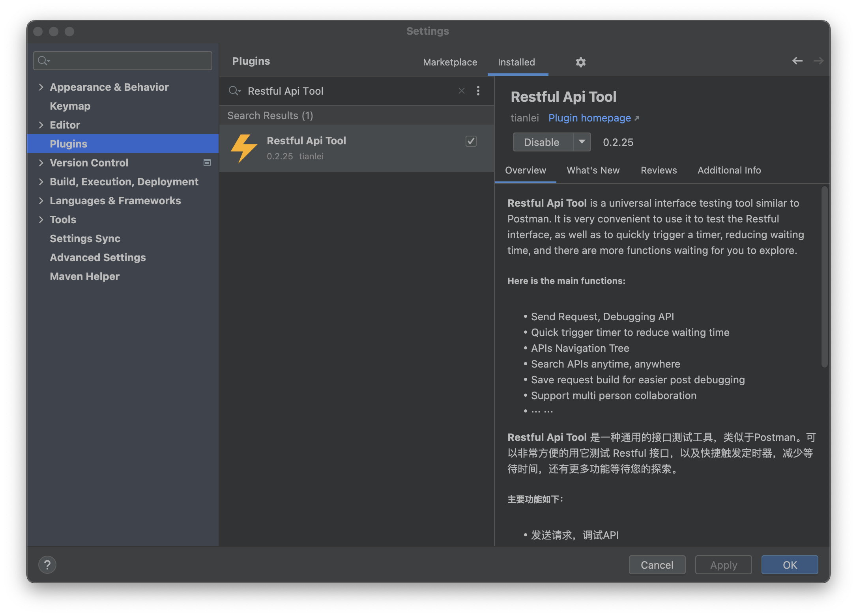The height and width of the screenshot is (616, 857).
Task: Open plugin settings via gear icon
Action: pos(580,62)
